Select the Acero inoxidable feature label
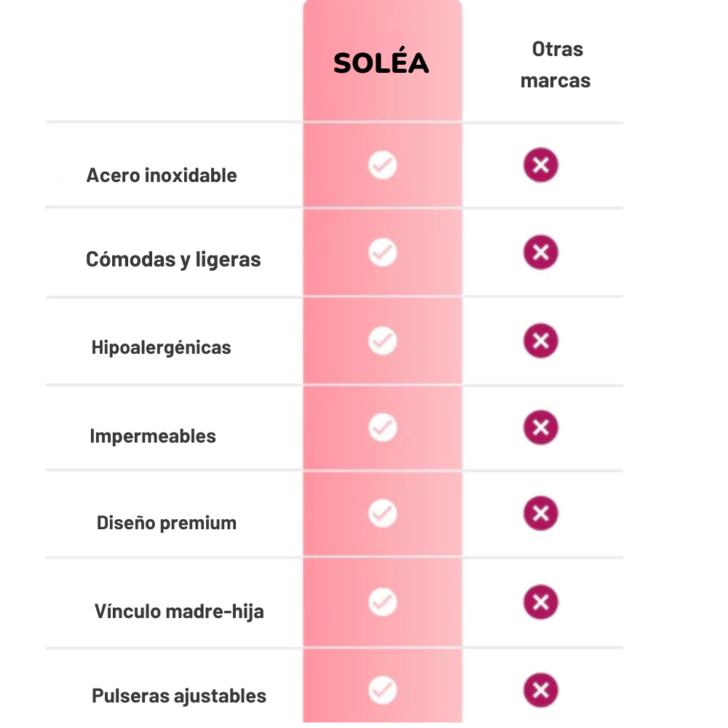 (x=162, y=175)
